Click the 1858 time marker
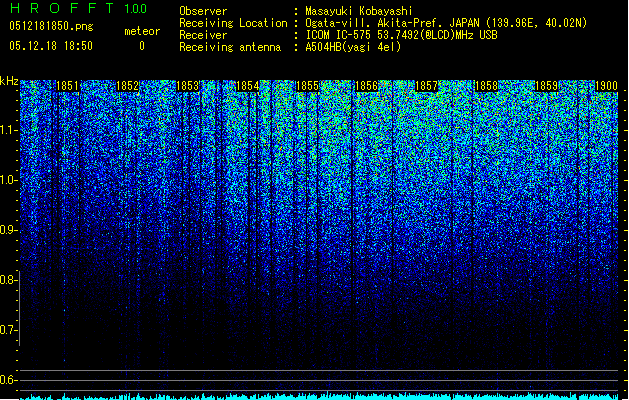Screen dimensions: 629x400 tap(486, 86)
